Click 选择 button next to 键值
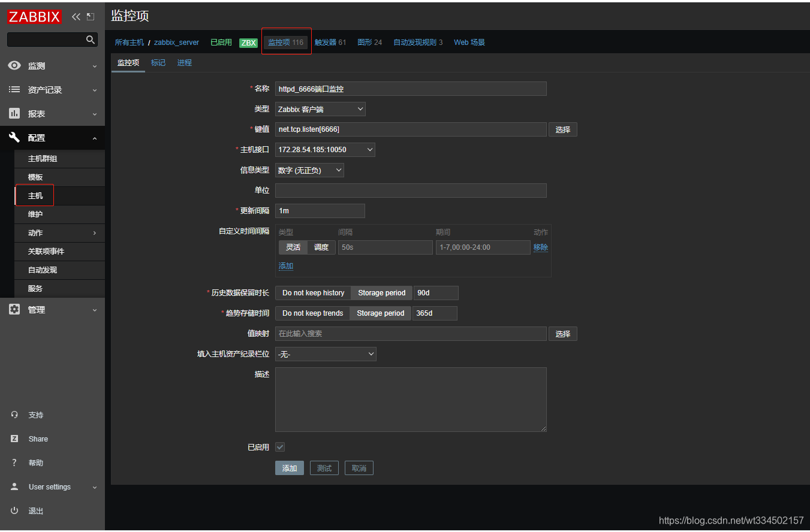Screen dimensions: 810x532 [563, 129]
